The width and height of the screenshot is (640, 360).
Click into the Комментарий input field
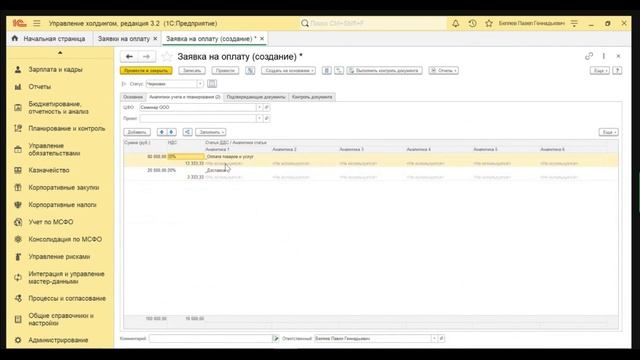[x=211, y=338]
